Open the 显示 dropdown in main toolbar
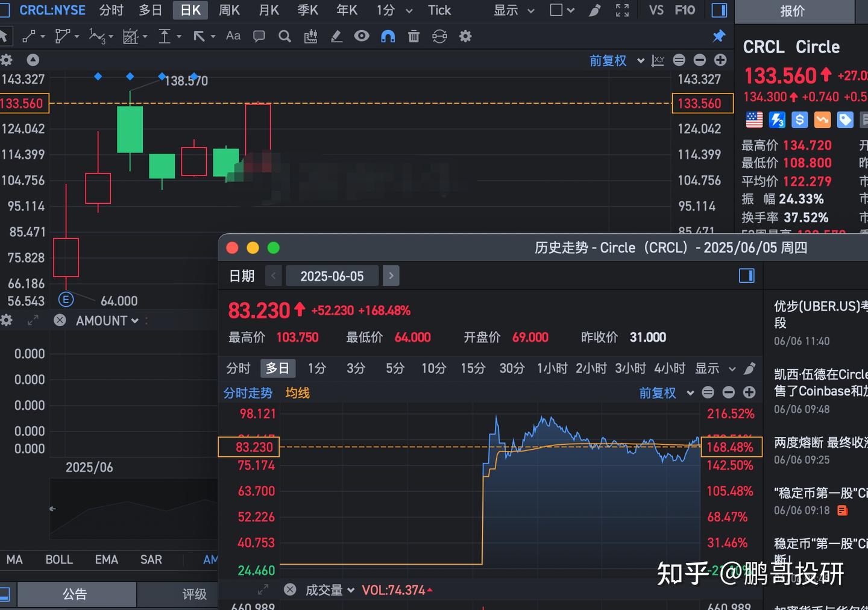868x610 pixels. tap(514, 10)
